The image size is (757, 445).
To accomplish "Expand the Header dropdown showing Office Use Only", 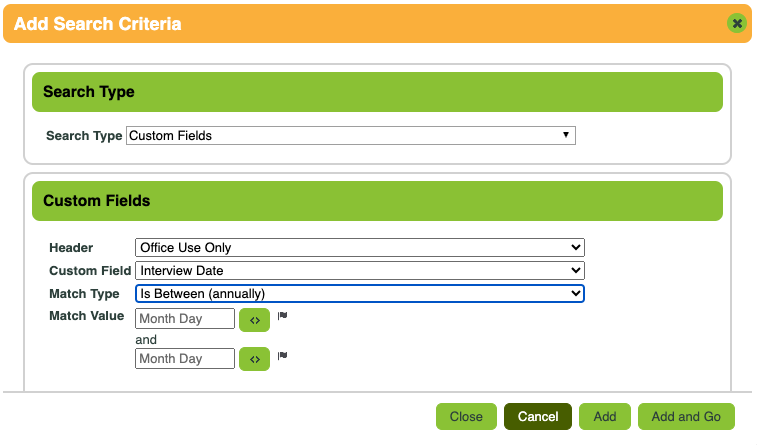I will pos(359,247).
